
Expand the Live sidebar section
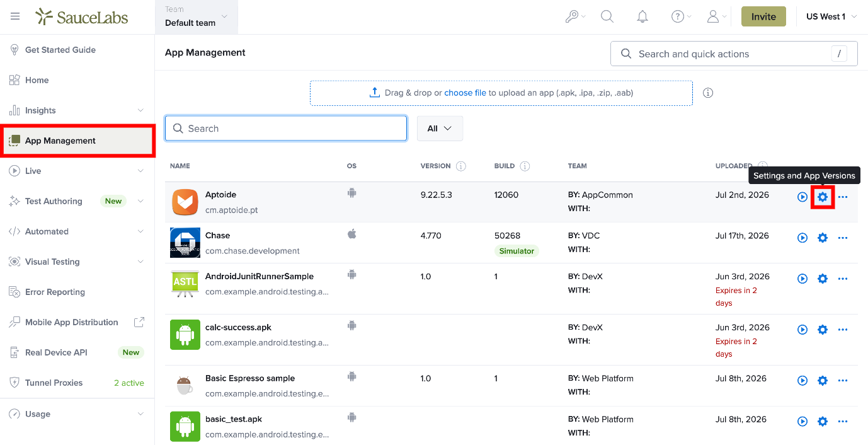click(140, 171)
